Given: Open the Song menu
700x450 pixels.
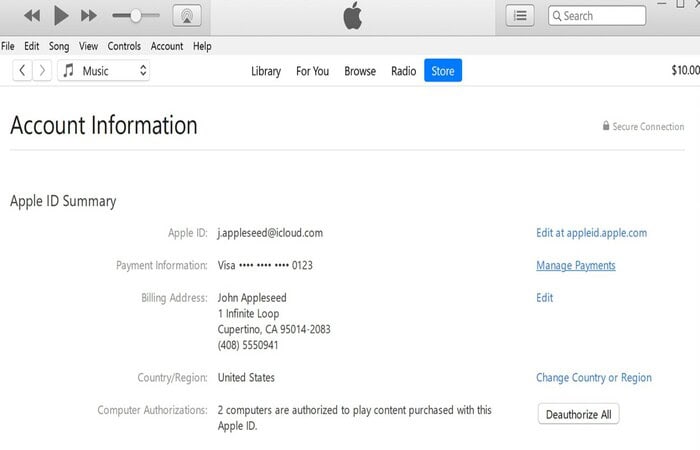Looking at the screenshot, I should coord(59,46).
